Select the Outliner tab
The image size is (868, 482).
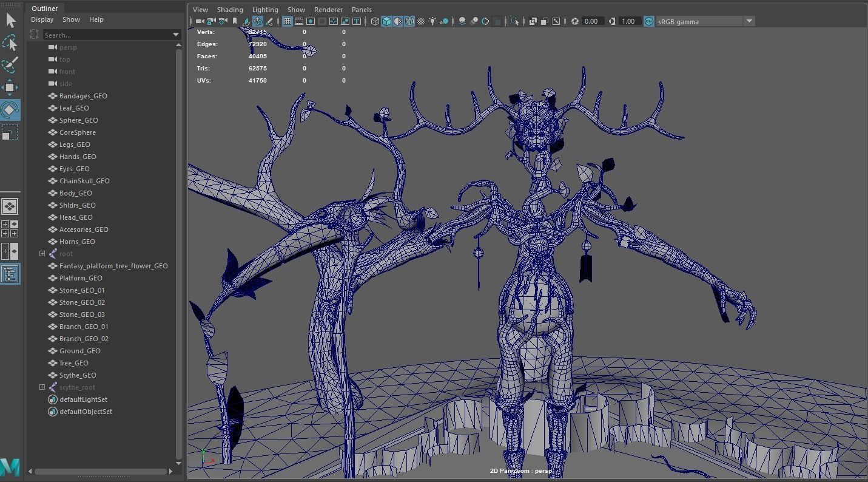point(45,8)
